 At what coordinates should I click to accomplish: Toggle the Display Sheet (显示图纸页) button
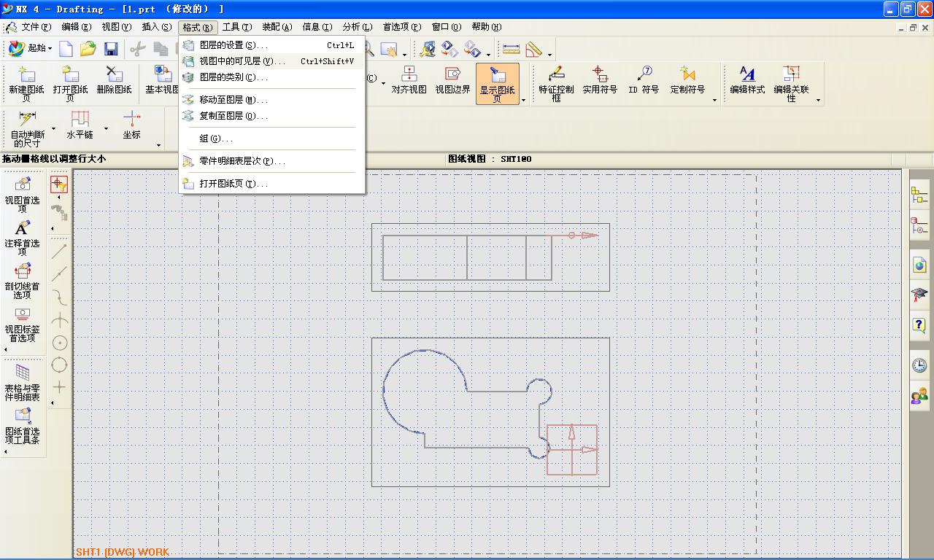498,83
